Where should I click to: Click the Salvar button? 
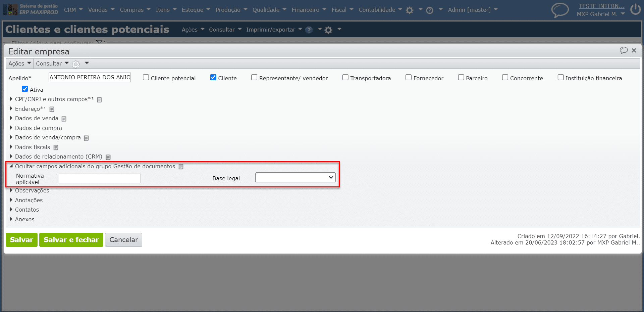click(x=21, y=240)
